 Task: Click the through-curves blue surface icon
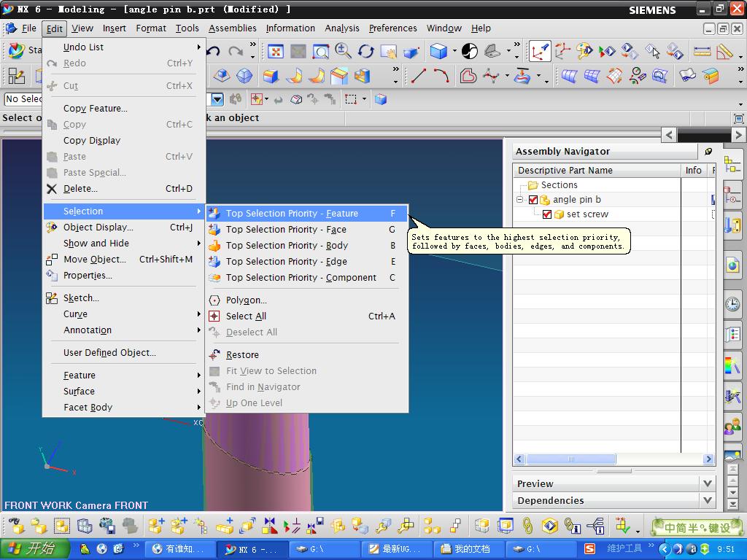point(569,76)
